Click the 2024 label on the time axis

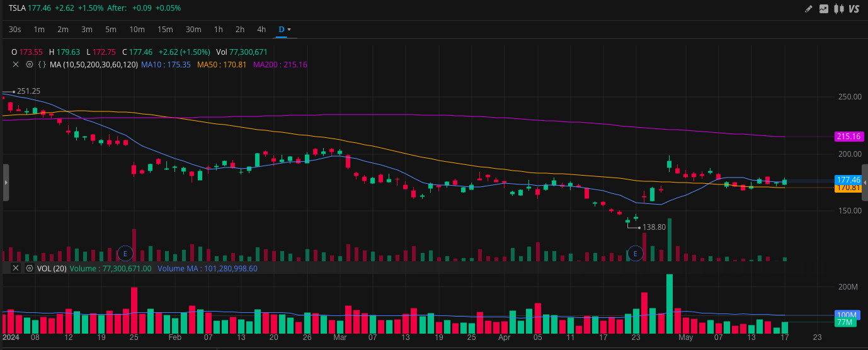coord(9,337)
